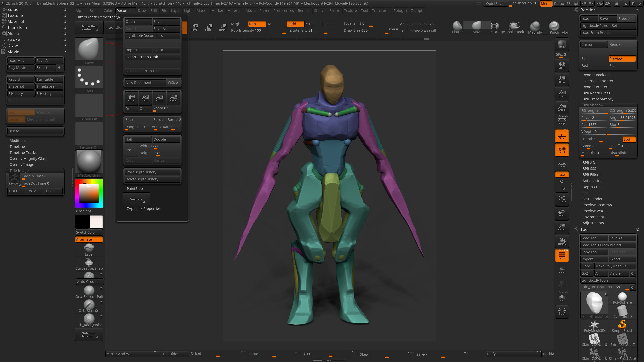Screen dimensions: 644x362
Task: Click the Rotate gizmo icon in top shelf
Action: pyautogui.click(x=223, y=27)
